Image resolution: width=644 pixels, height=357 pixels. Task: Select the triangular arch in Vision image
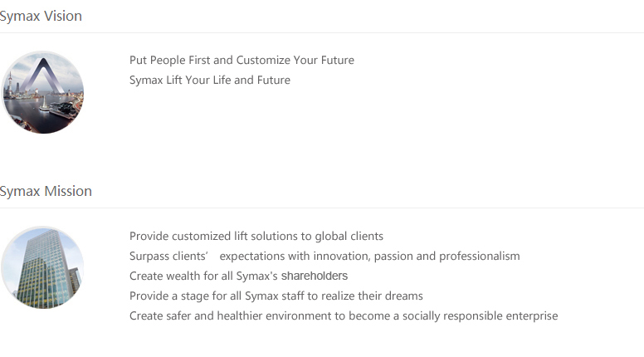tap(42, 76)
